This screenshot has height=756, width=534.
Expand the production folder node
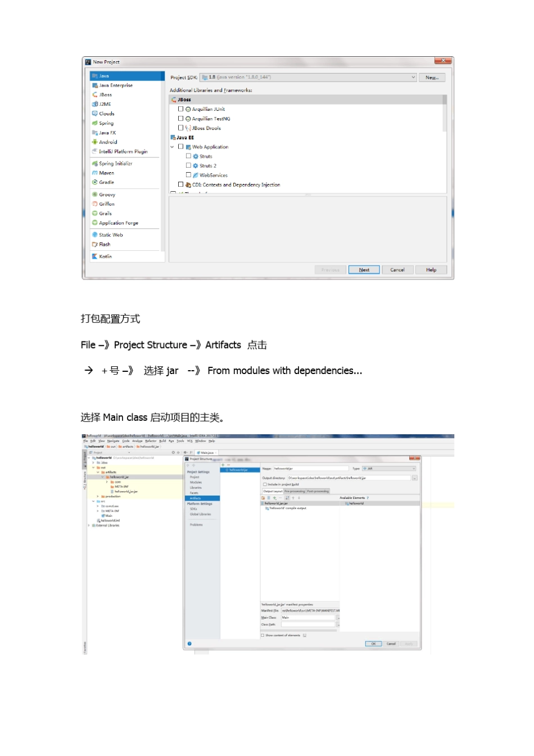click(98, 497)
